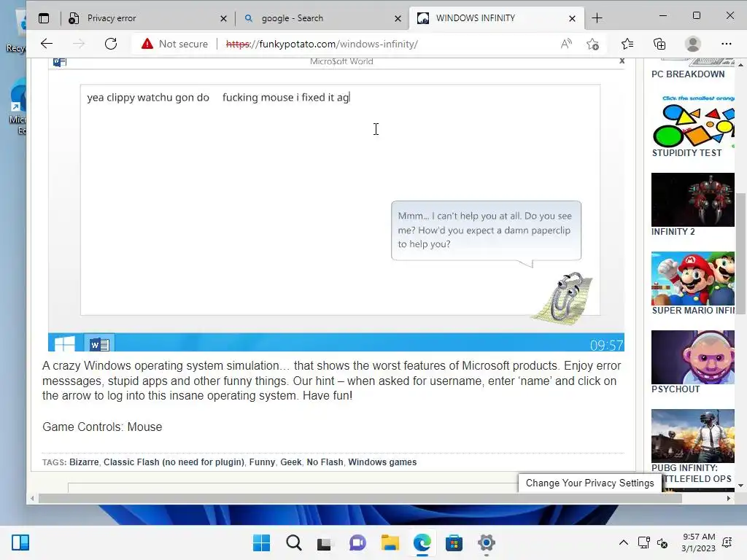Screen dimensions: 747x560
Task: Open File Explorer from the taskbar
Action: 390,542
